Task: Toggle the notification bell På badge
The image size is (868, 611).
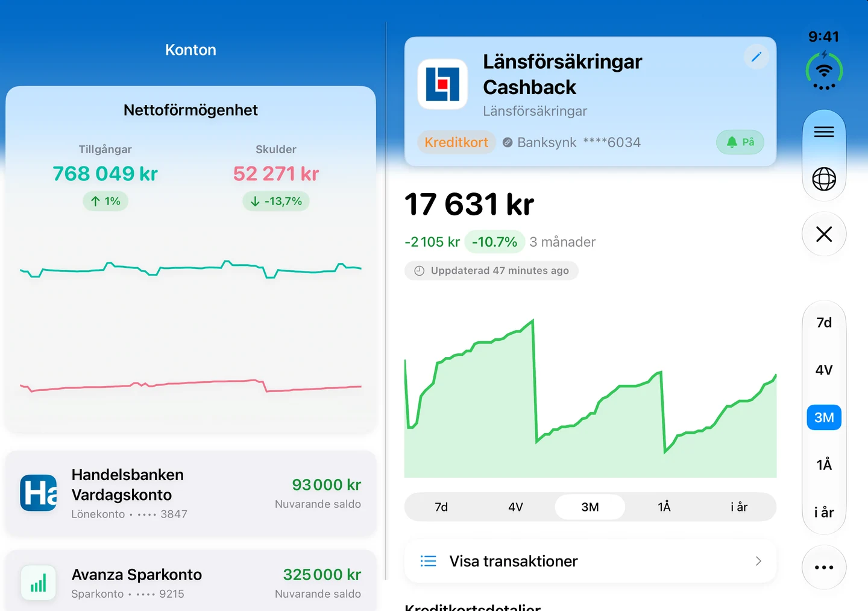Action: 740,142
